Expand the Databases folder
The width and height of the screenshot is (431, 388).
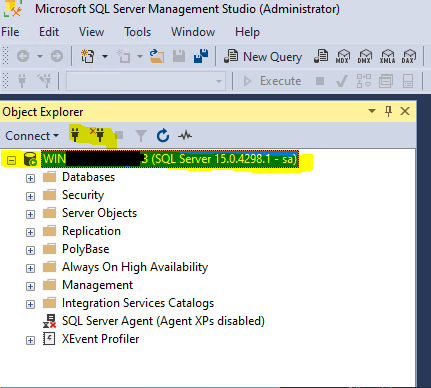tap(30, 178)
